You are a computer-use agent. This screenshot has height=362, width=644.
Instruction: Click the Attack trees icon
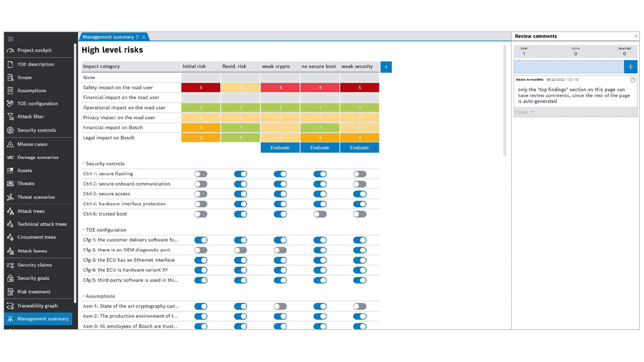click(x=11, y=211)
